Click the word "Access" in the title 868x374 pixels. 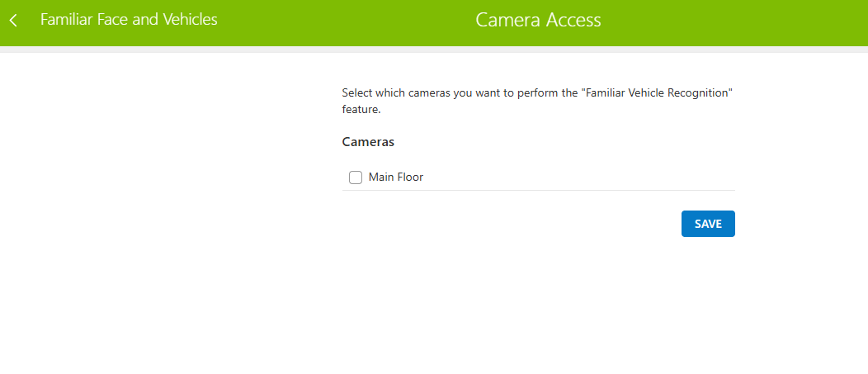[573, 20]
